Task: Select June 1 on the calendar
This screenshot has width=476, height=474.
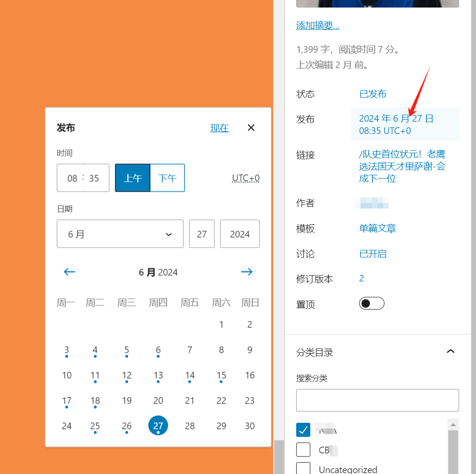Action: 221,324
